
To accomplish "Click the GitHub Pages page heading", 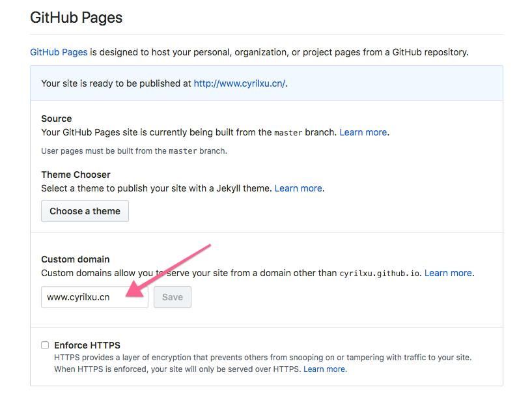I will click(x=76, y=18).
